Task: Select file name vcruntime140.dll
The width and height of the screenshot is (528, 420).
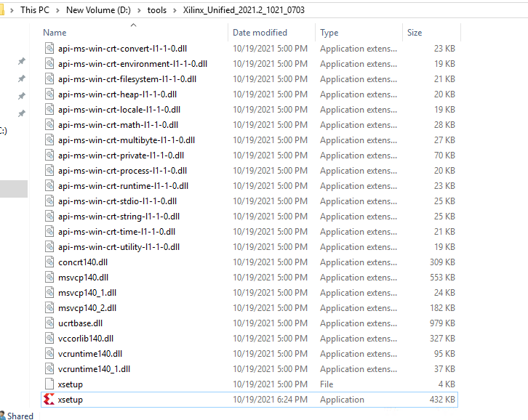Action: [x=90, y=354]
